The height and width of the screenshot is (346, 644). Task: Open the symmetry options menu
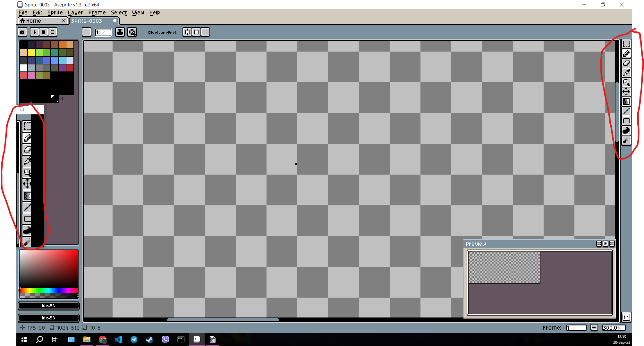(x=205, y=32)
